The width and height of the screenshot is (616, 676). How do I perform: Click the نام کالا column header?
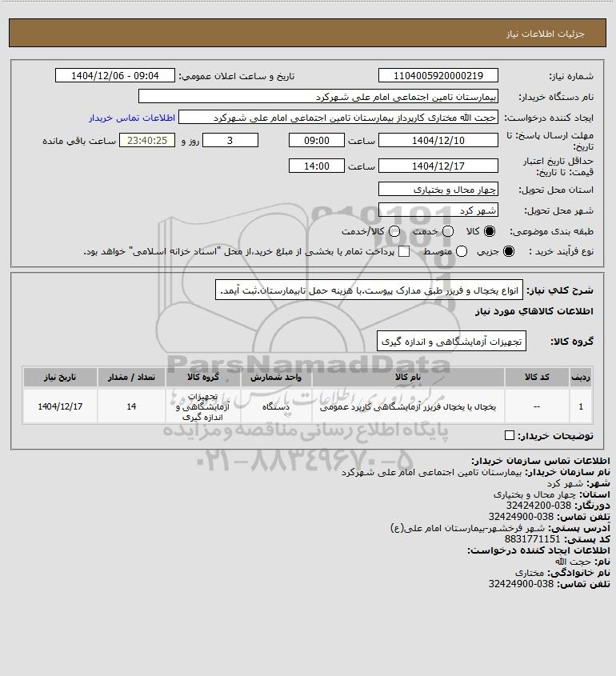pyautogui.click(x=408, y=378)
